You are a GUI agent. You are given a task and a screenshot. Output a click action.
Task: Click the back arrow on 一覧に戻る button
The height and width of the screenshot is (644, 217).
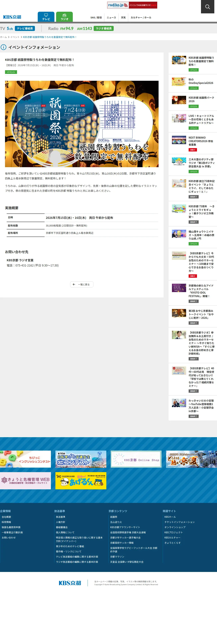[x=74, y=285]
